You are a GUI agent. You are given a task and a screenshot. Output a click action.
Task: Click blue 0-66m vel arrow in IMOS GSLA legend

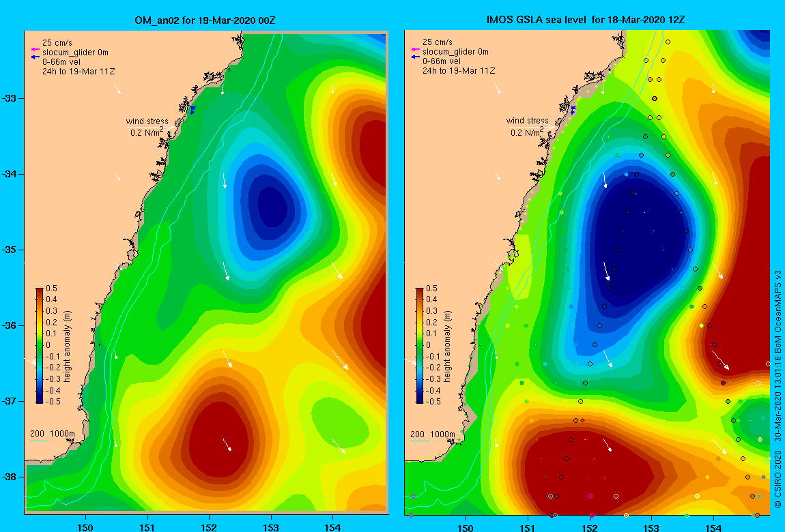(415, 57)
